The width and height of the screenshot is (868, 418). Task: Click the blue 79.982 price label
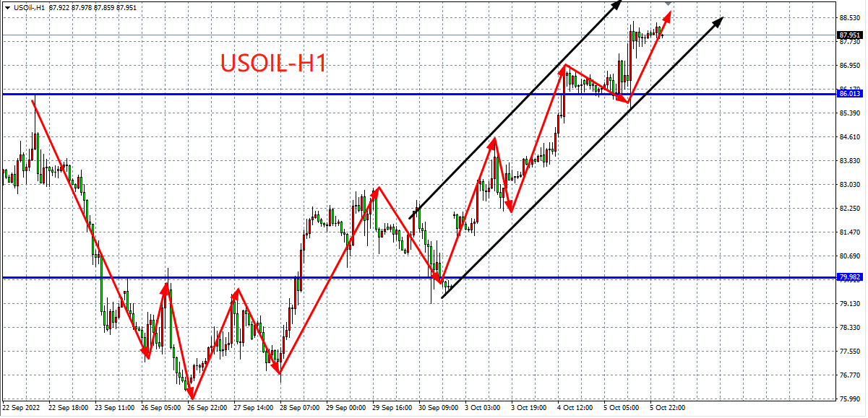849,277
